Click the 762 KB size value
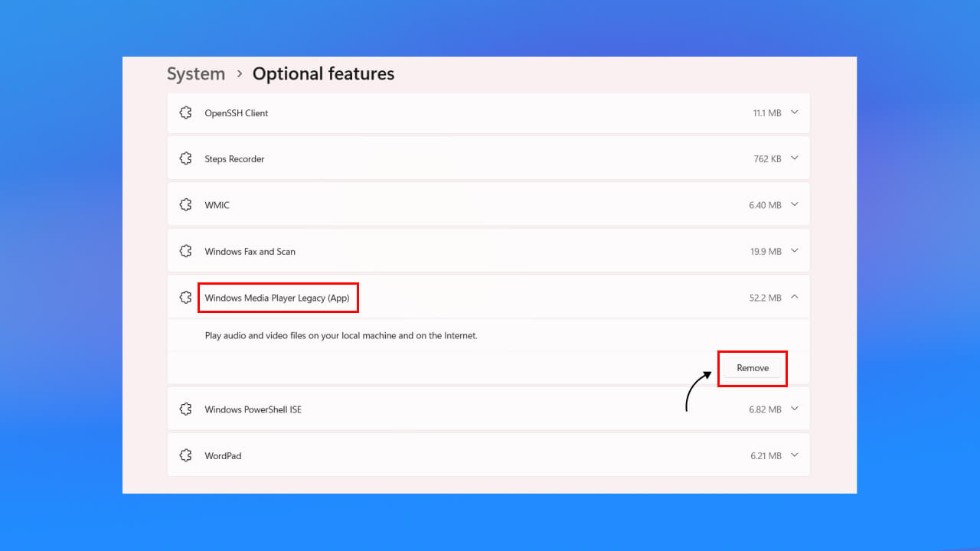This screenshot has height=551, width=980. pos(767,159)
